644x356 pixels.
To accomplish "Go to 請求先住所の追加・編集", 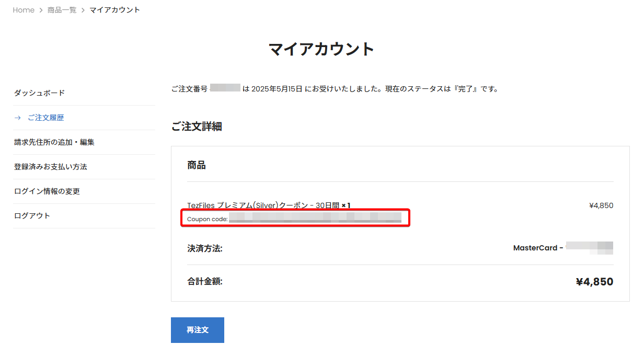I will pos(54,142).
